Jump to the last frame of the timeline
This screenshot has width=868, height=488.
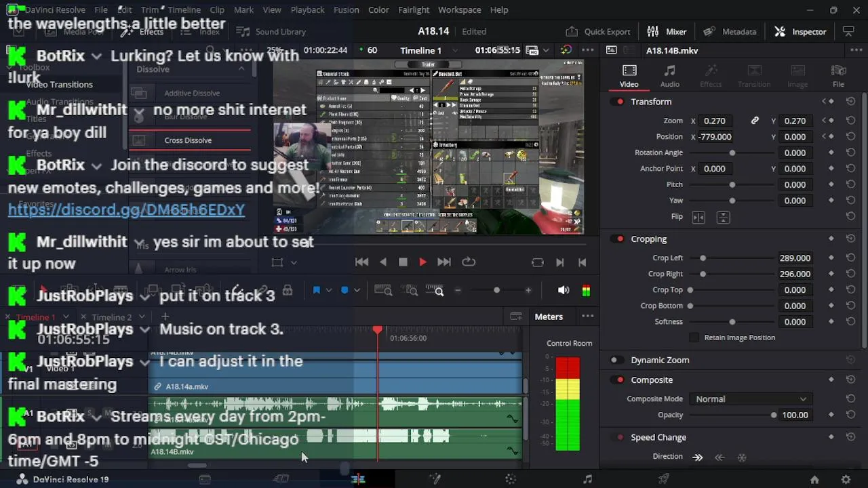[x=444, y=262]
